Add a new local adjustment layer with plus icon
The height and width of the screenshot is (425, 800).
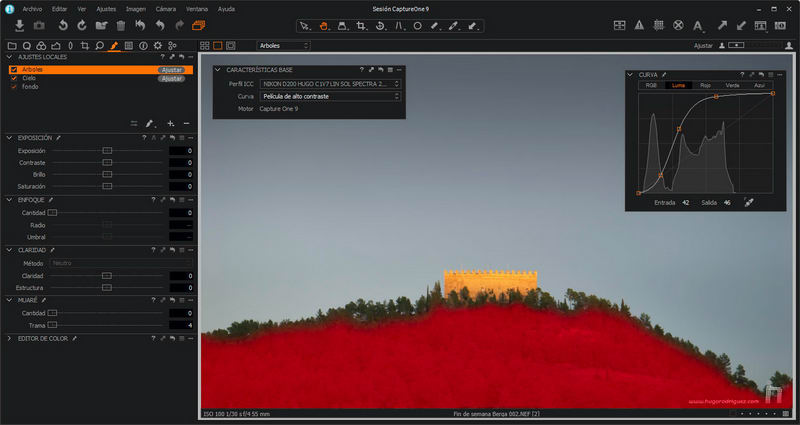pos(171,123)
